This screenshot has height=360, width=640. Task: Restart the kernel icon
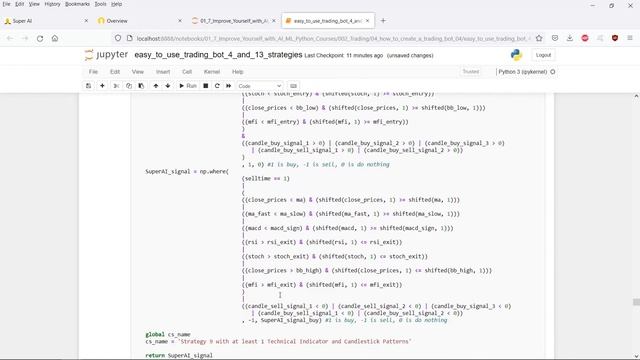(x=217, y=86)
